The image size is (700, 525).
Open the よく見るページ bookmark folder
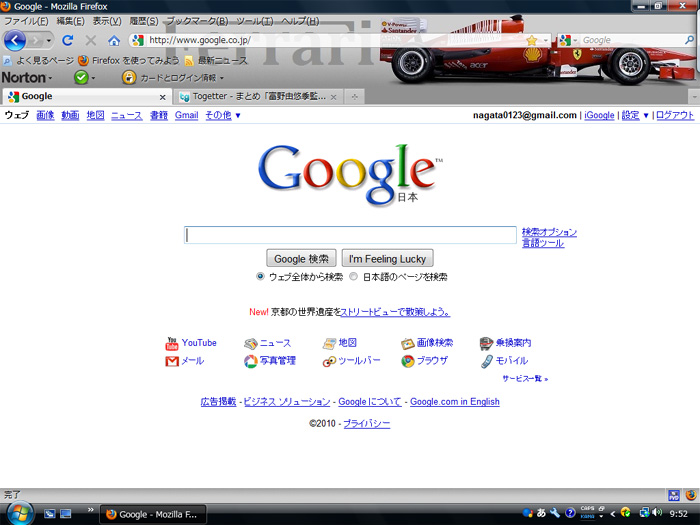point(38,60)
